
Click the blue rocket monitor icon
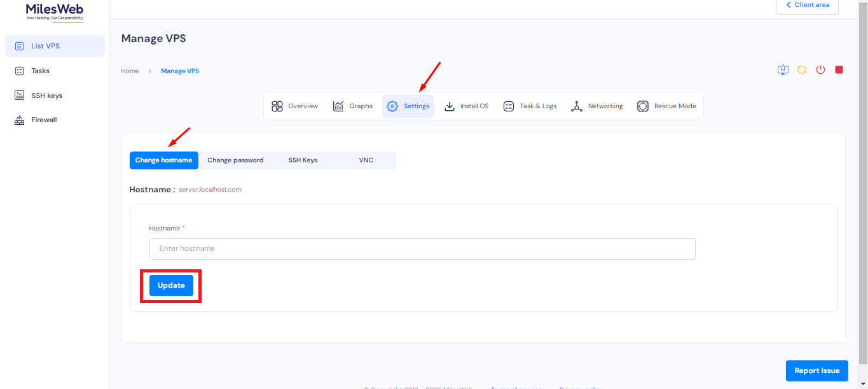point(783,70)
